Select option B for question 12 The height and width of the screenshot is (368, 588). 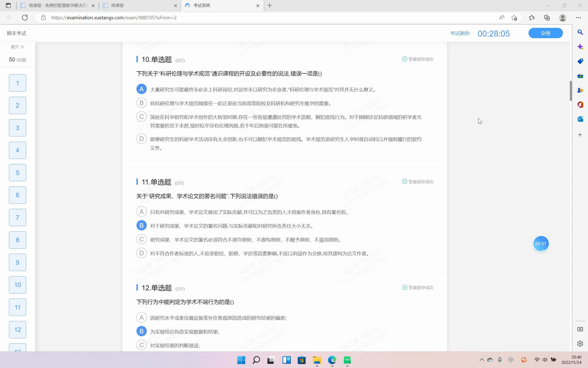tap(141, 331)
